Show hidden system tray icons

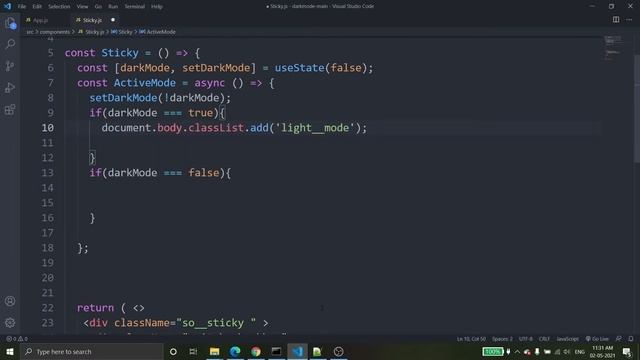pyautogui.click(x=518, y=351)
